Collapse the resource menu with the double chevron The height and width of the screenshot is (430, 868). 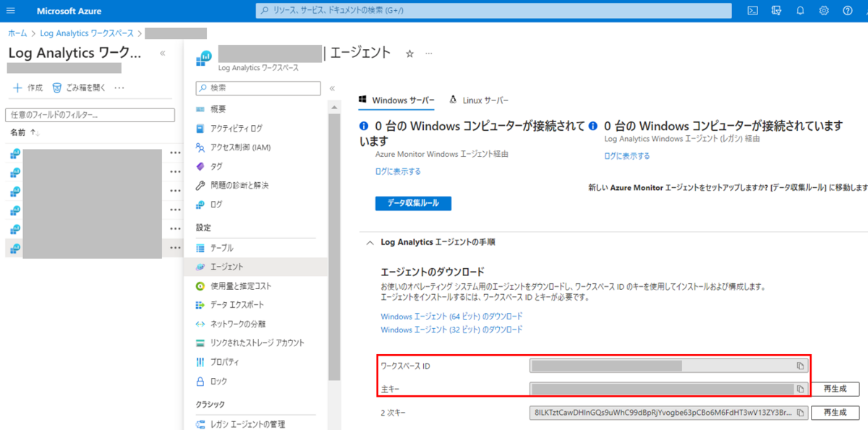[332, 88]
